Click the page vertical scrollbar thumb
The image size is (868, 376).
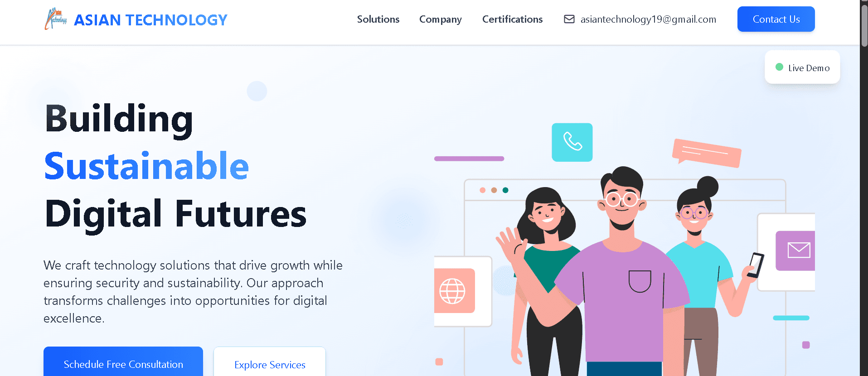point(864,25)
